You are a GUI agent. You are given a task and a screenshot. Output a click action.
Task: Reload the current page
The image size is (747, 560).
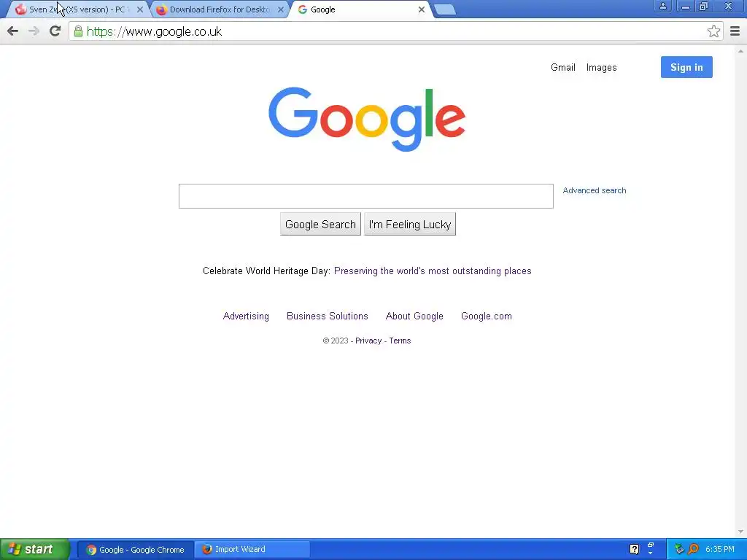pos(55,31)
